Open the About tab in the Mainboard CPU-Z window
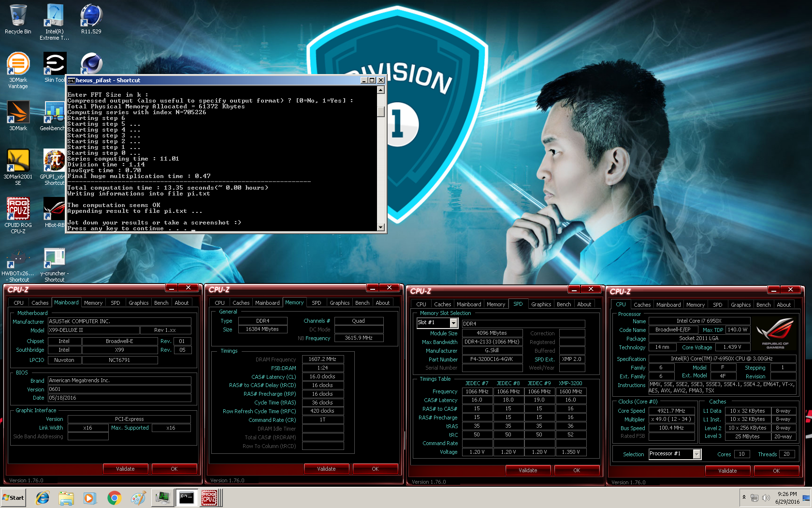This screenshot has width=812, height=508. [182, 303]
